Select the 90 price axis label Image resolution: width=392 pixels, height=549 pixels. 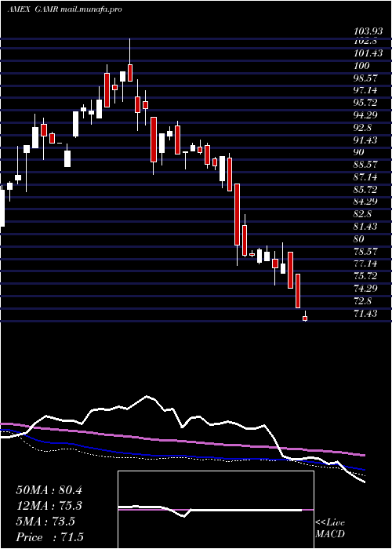tap(359, 152)
